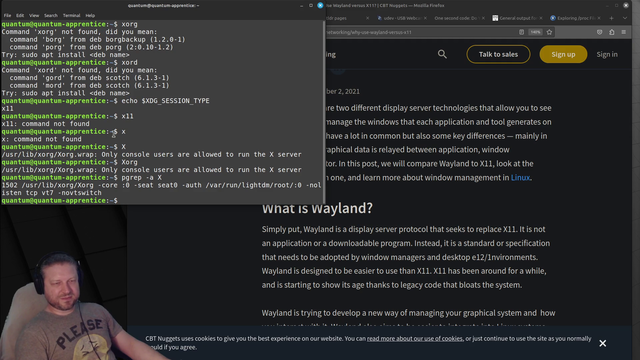Click the yellow Sign up button
Image resolution: width=640 pixels, height=360 pixels.
click(563, 54)
